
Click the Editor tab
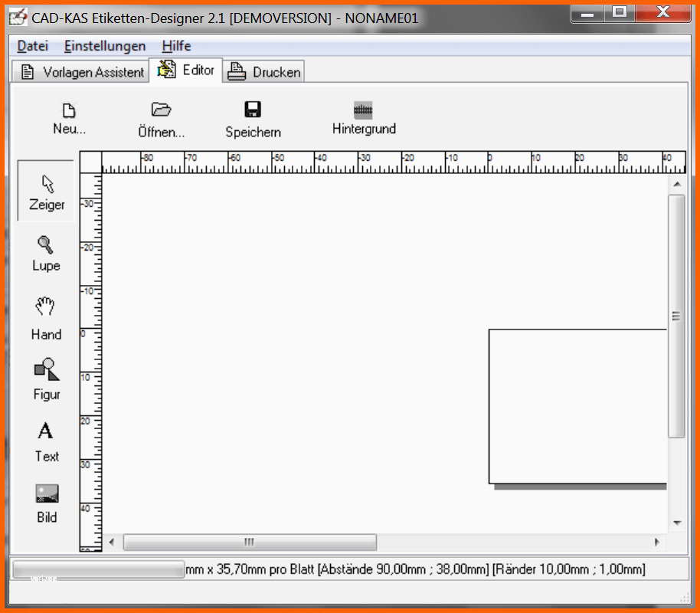188,70
